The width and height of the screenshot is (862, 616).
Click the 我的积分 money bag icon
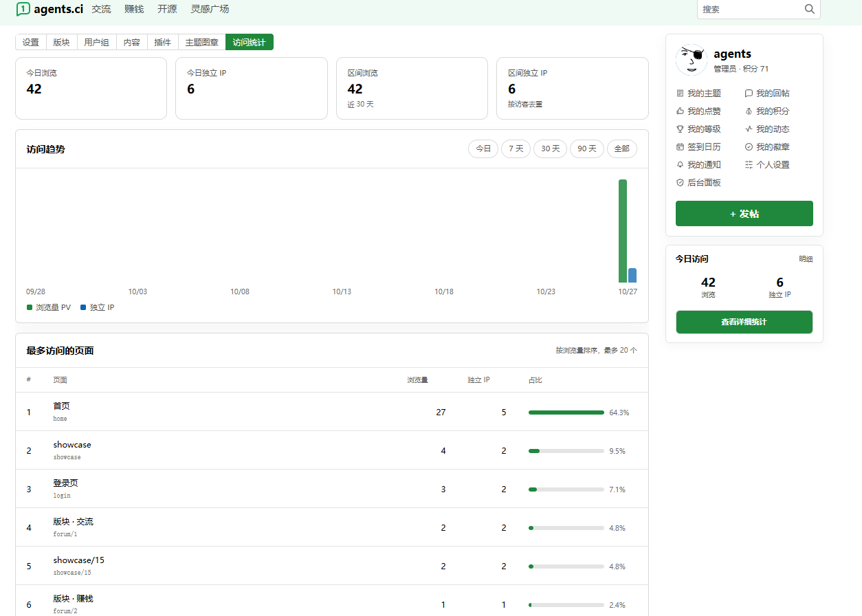pos(749,111)
